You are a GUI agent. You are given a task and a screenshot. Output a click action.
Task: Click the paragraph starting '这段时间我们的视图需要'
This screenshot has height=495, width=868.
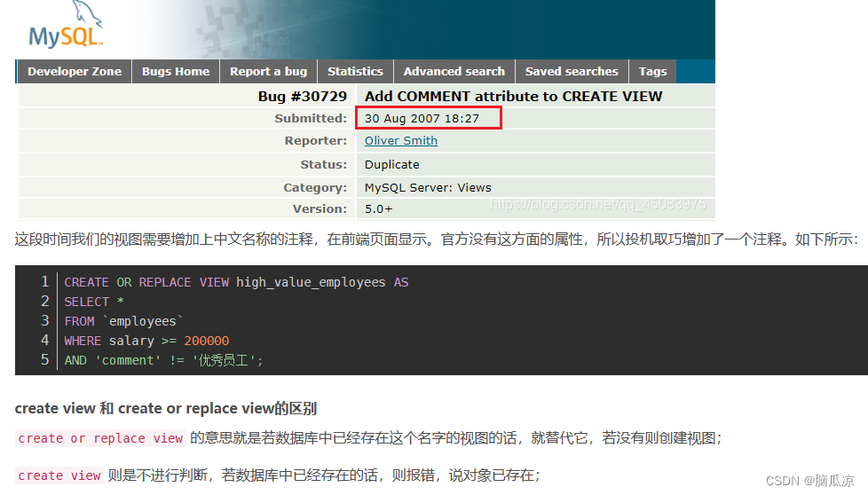click(x=436, y=240)
